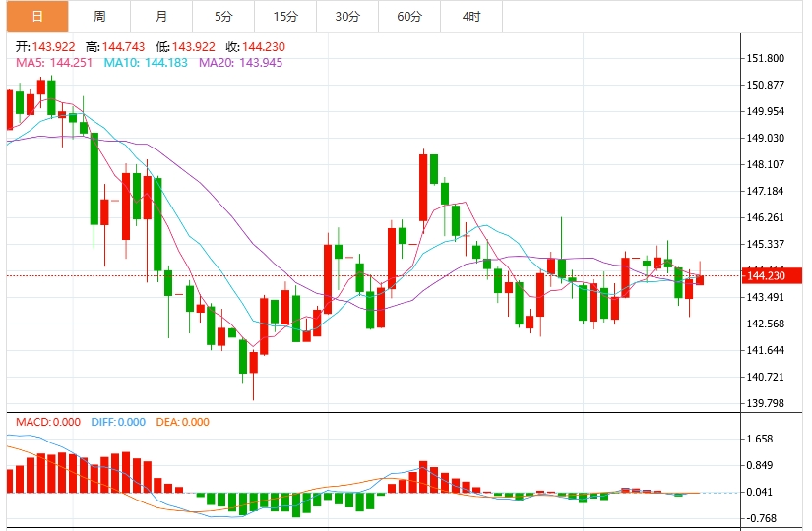Click the 1.658 MACD axis label
The height and width of the screenshot is (531, 812).
coord(759,440)
